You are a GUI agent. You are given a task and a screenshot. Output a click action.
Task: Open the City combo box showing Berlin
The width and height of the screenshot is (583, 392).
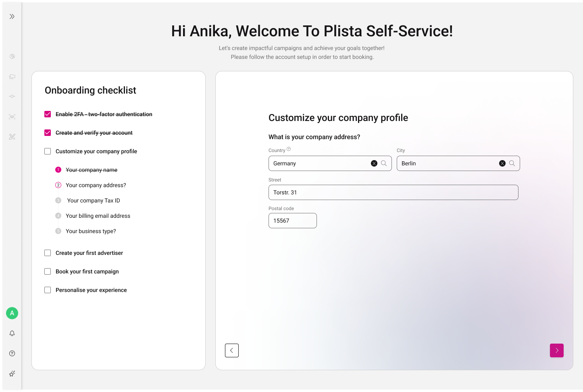458,163
